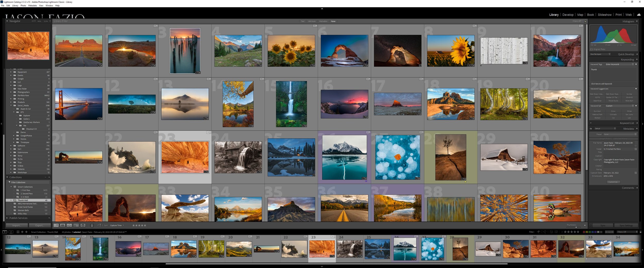Add new collection with plus icon
This screenshot has height=268, width=644.
tap(49, 177)
